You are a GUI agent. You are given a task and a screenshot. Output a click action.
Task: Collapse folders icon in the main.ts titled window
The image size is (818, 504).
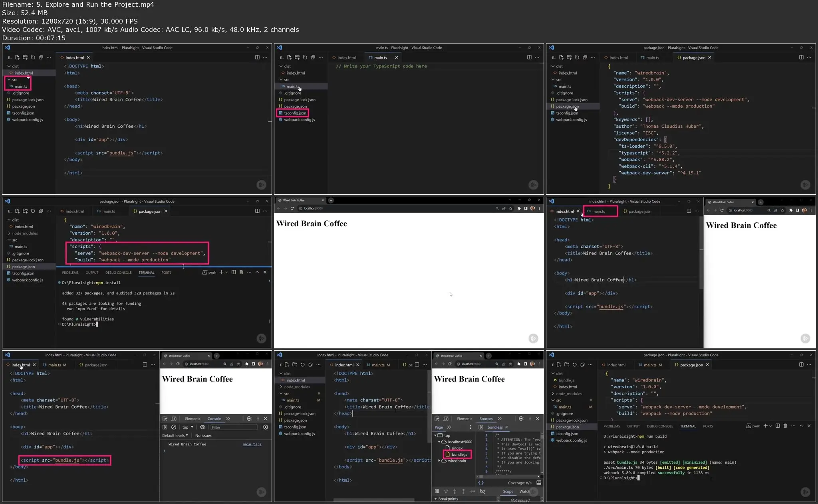(x=313, y=57)
